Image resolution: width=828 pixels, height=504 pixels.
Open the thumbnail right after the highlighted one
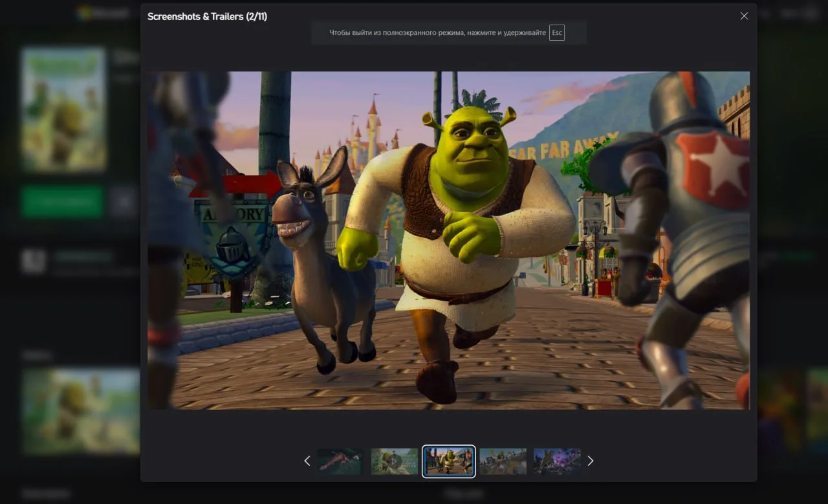tap(503, 461)
